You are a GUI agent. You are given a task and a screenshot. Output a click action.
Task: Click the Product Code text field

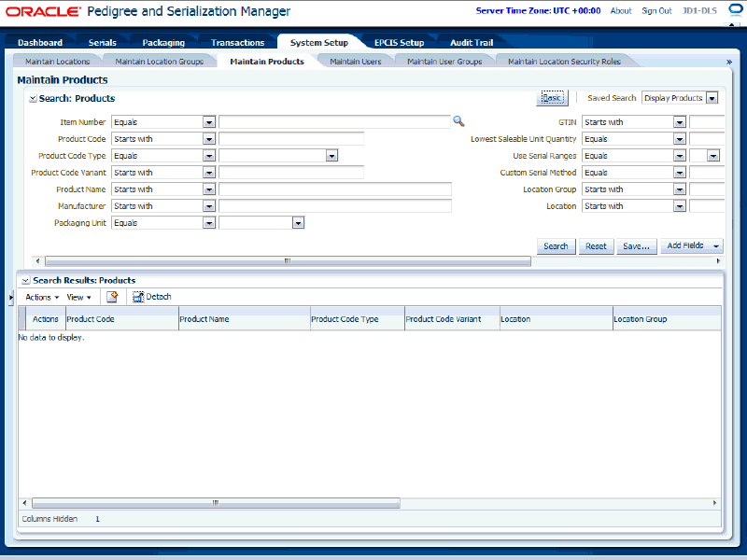[291, 139]
